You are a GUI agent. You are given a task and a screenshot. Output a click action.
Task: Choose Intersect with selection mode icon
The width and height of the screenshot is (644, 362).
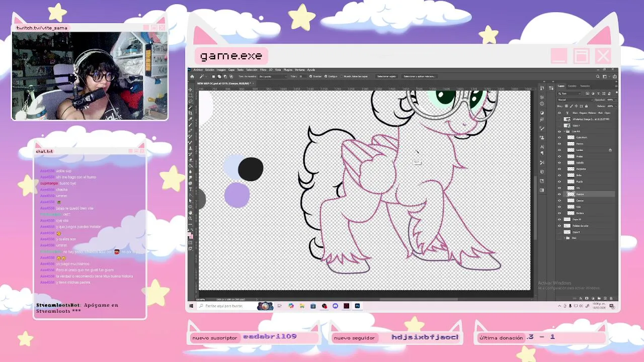tap(231, 76)
